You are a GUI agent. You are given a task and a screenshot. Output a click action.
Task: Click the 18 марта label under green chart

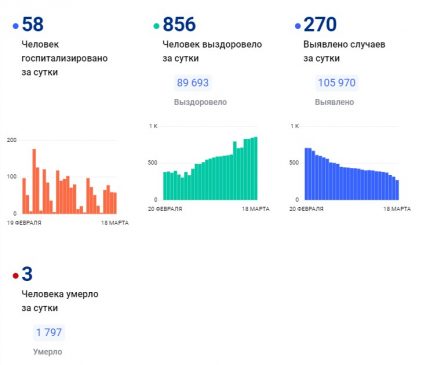(x=256, y=209)
